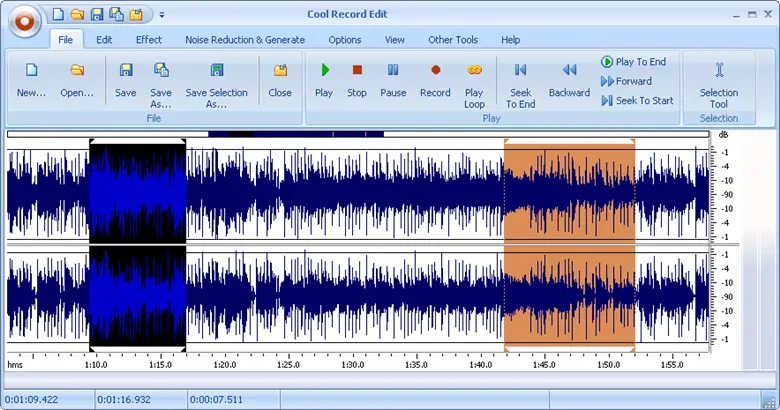Open an audio file with Open icon
The image size is (780, 410).
(76, 71)
